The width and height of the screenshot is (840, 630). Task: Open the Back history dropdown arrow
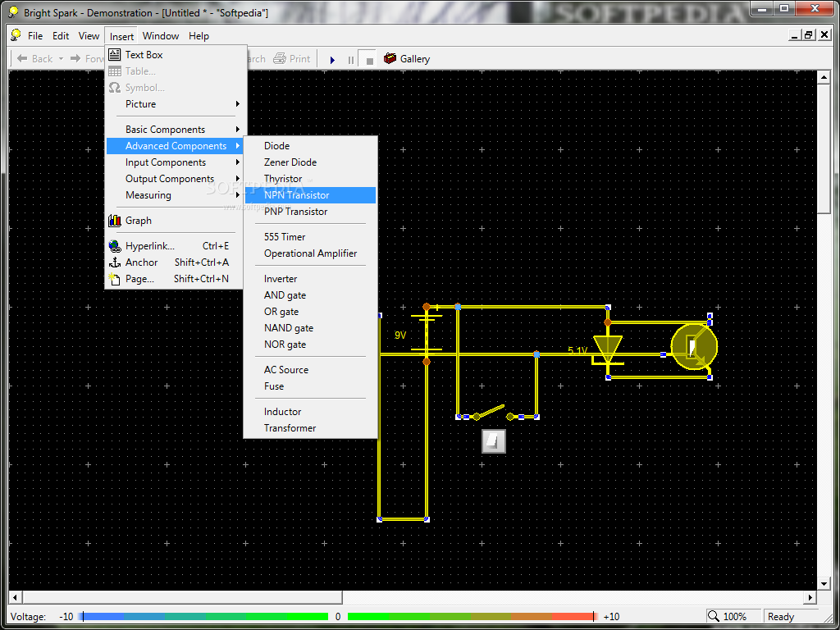pos(61,59)
